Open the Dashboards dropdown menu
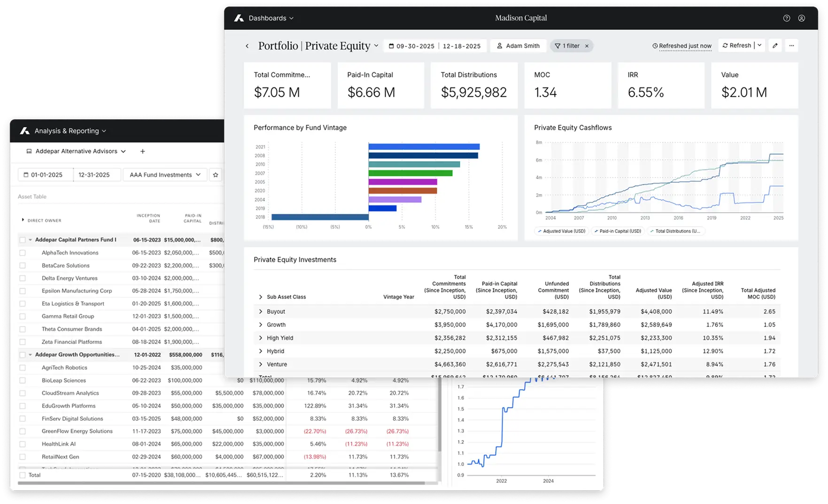Screen dimensions: 828x504 click(271, 18)
